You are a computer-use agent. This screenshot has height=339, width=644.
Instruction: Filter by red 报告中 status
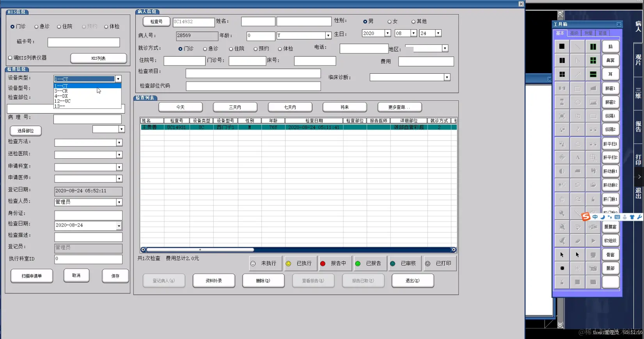click(x=335, y=263)
